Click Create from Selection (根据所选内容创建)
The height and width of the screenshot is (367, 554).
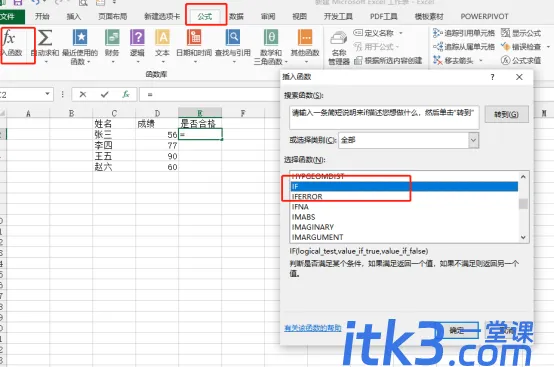coord(388,61)
